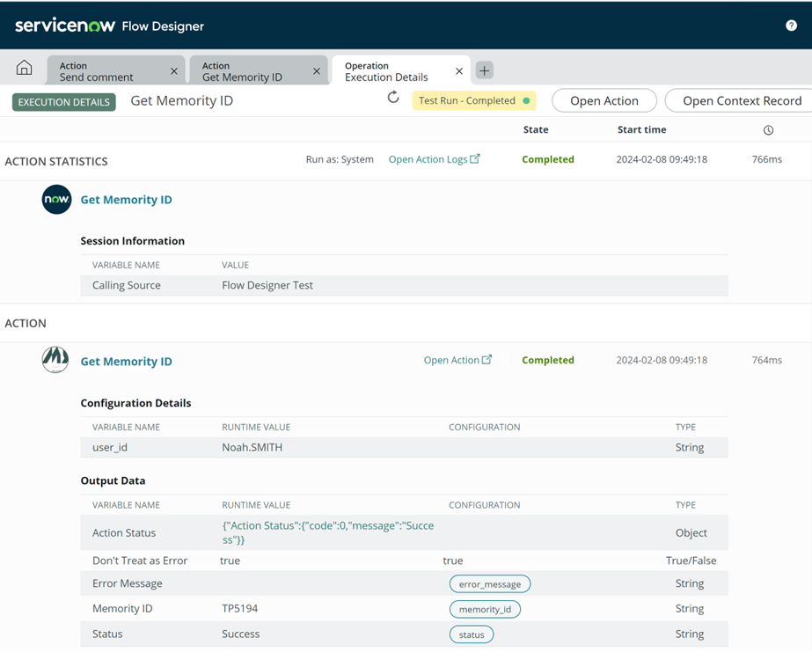Close the Execution Details tab
Image resolution: width=812 pixels, height=667 pixels.
[458, 71]
